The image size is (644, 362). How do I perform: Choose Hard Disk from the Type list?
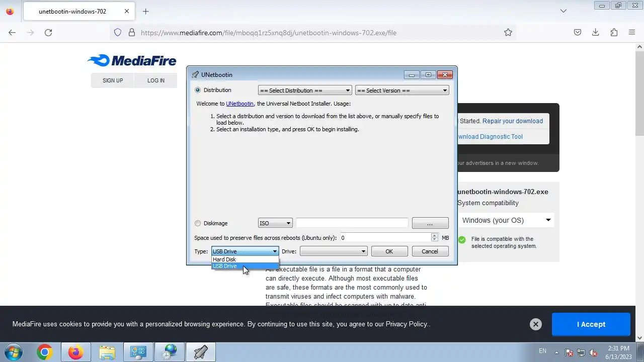click(x=245, y=259)
